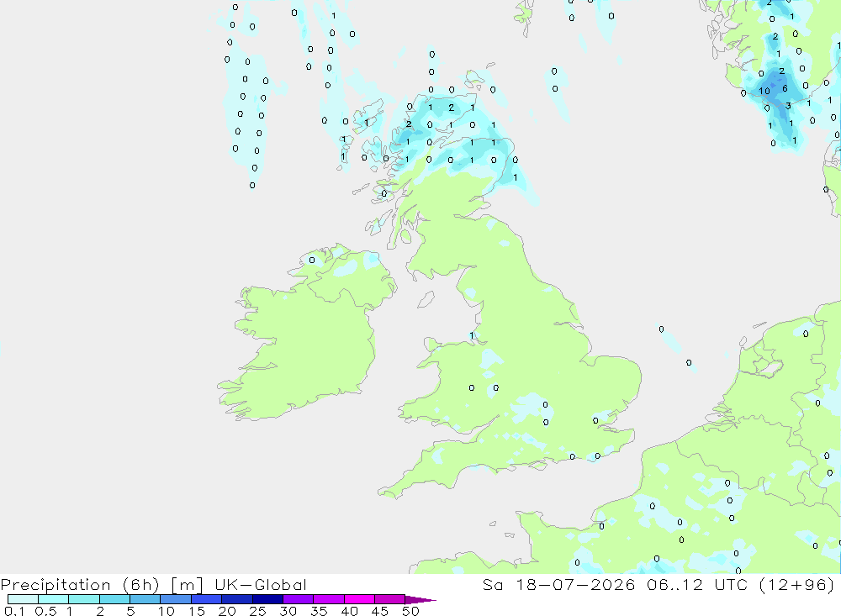Image resolution: width=841 pixels, height=616 pixels.
Task: Click the legend value '0.1'
Action: point(14,611)
